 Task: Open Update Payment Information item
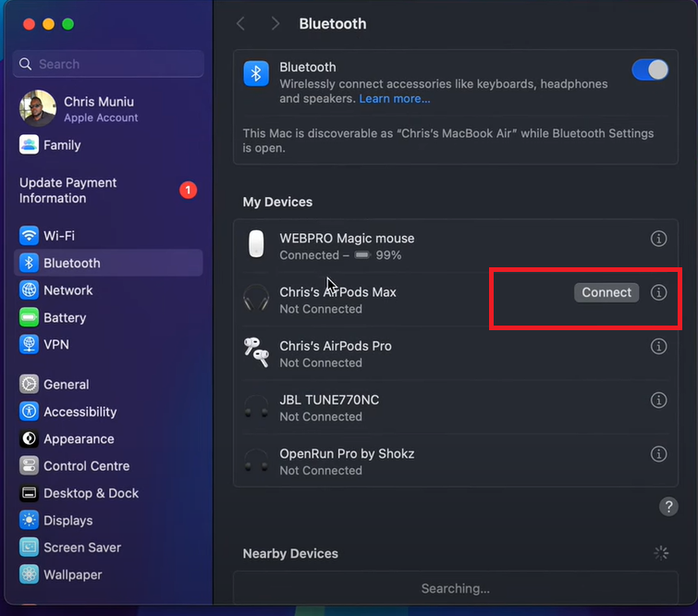pyautogui.click(x=108, y=191)
